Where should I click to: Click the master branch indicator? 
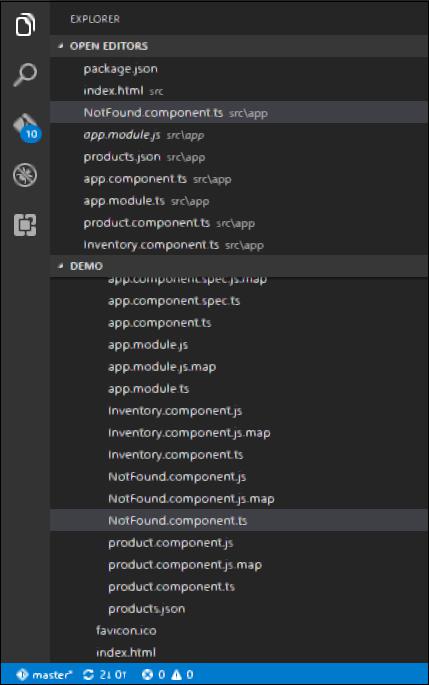(45, 675)
